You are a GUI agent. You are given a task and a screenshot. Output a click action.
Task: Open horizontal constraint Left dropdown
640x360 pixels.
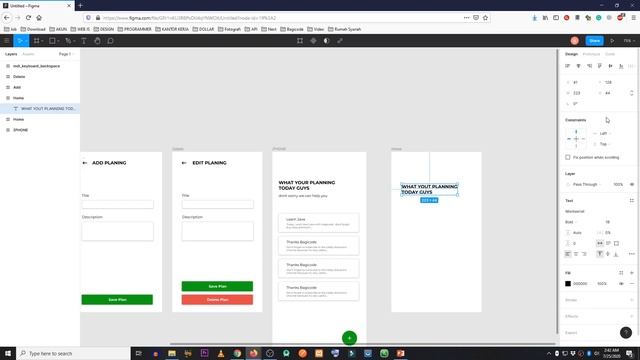(605, 133)
